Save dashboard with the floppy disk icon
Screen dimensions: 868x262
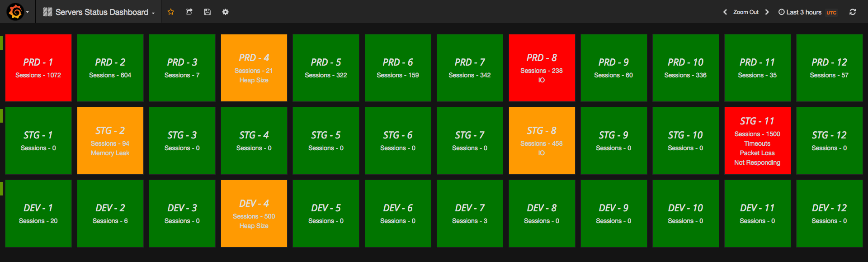coord(208,12)
